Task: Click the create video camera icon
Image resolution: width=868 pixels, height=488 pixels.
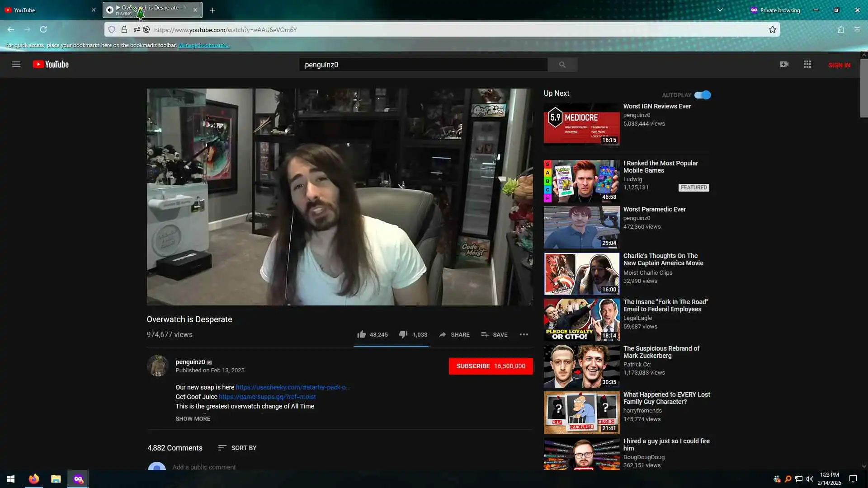Action: coord(784,65)
